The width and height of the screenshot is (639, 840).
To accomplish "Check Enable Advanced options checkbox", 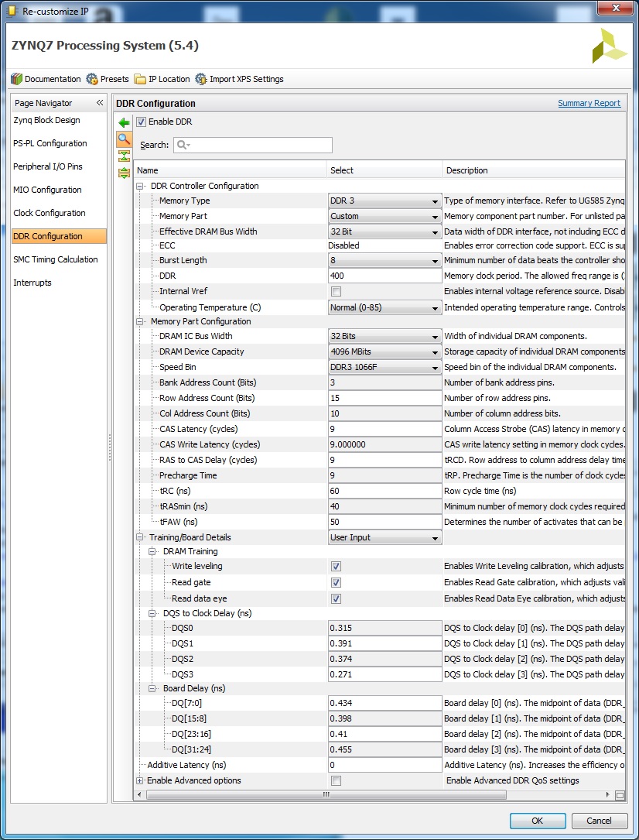I will pos(336,780).
